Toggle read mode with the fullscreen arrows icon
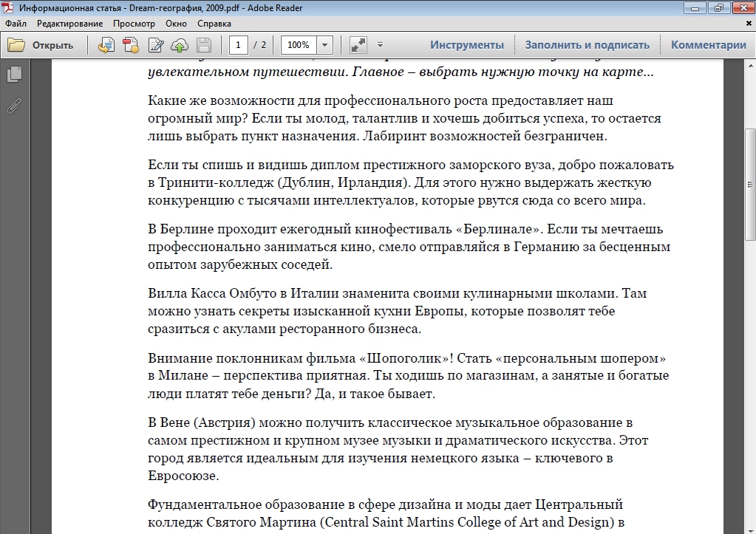 click(x=358, y=45)
